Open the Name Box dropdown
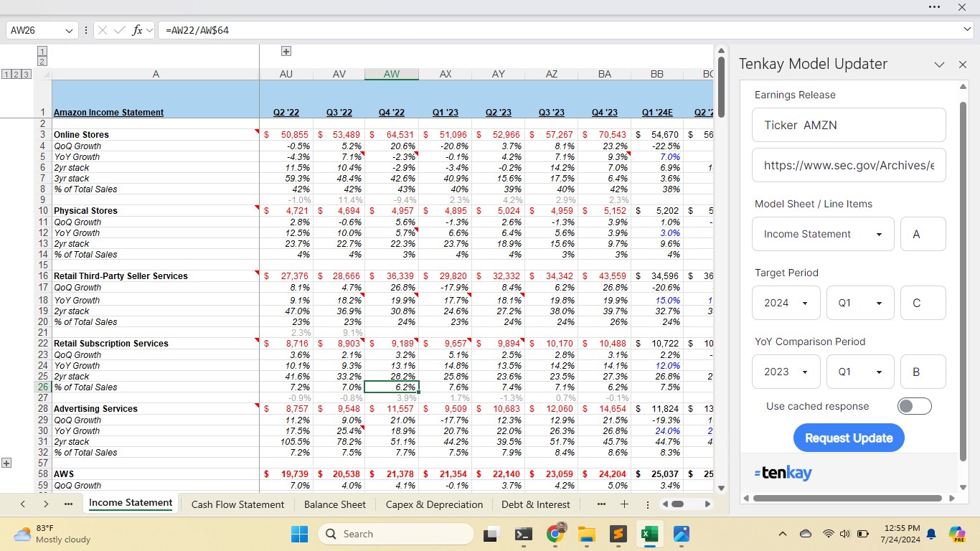 (70, 30)
